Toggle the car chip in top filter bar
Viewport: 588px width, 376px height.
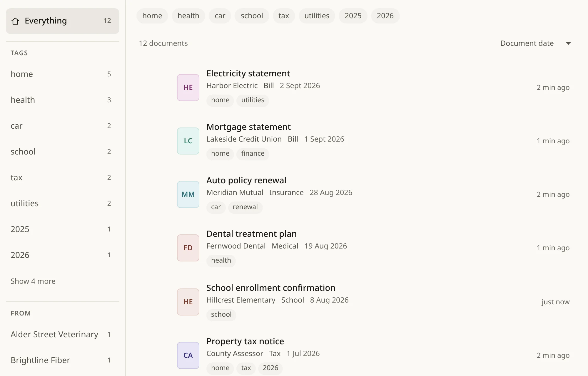[220, 16]
